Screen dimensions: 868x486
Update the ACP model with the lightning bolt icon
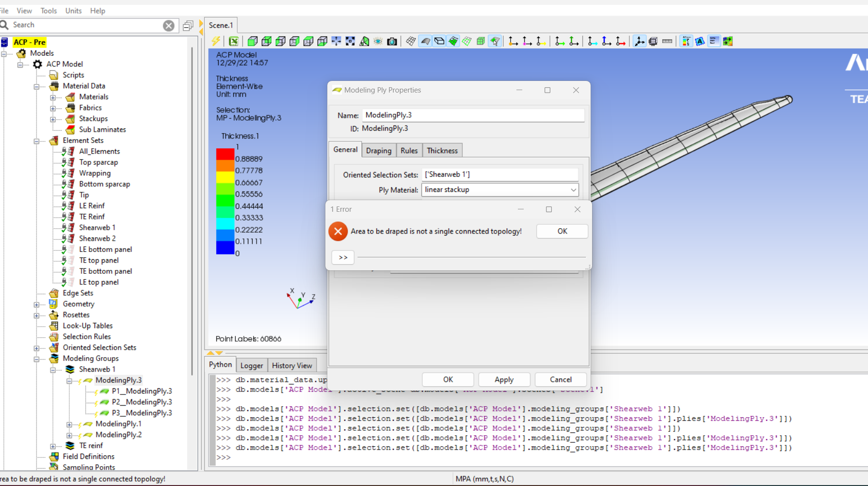pos(216,41)
